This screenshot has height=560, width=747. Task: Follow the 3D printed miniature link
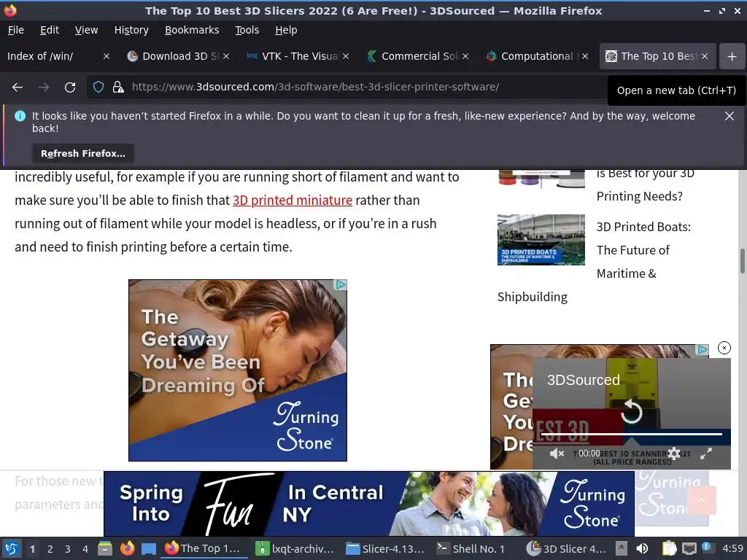[x=293, y=201]
